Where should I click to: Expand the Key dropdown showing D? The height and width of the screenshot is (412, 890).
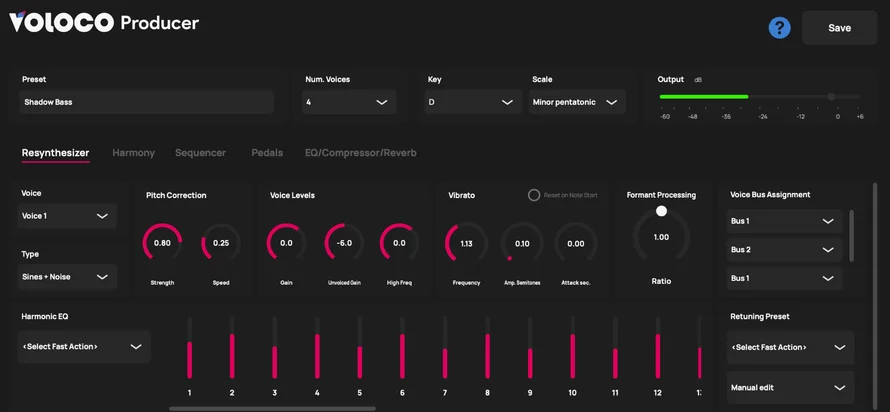pyautogui.click(x=472, y=102)
